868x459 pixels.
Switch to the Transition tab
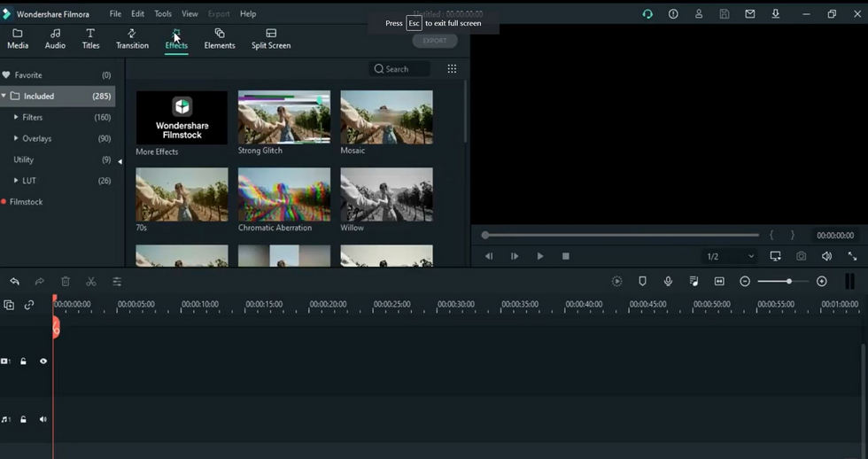tap(132, 39)
